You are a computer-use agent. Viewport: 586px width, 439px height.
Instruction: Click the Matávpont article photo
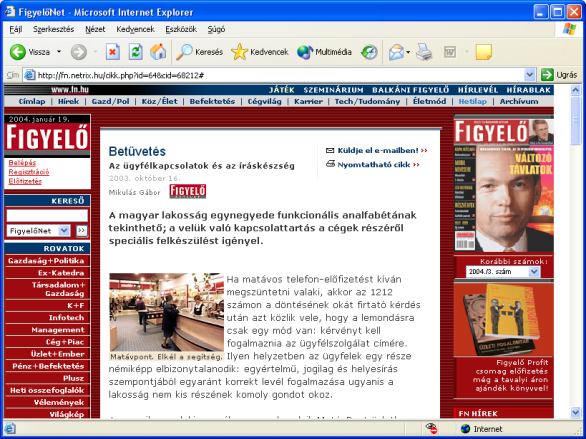click(x=167, y=312)
